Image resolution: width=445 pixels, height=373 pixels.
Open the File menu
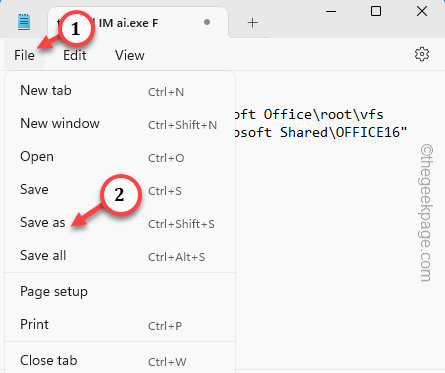point(24,55)
